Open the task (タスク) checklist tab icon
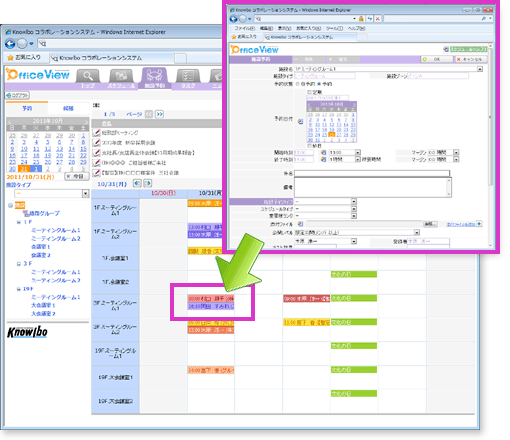510x440 pixels. click(x=188, y=76)
